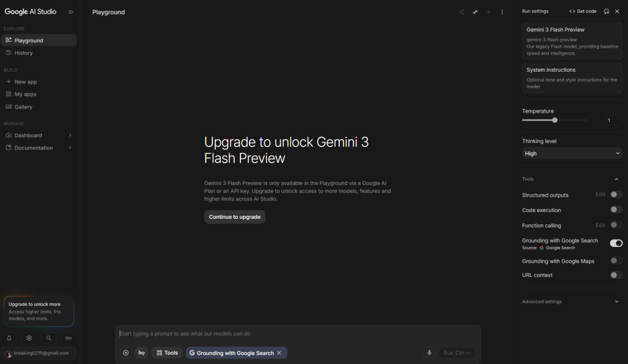The height and width of the screenshot is (364, 628).
Task: Disable Grounding with Google Search switch
Action: [x=616, y=243]
